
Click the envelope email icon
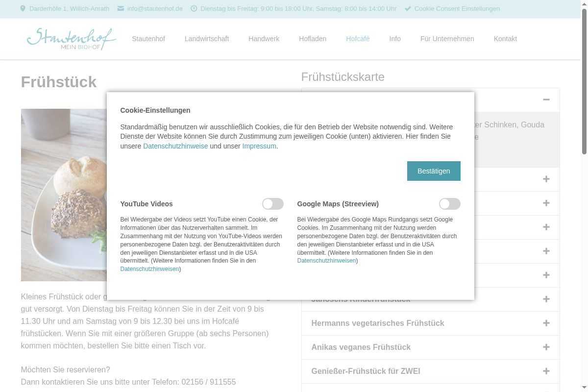[121, 9]
